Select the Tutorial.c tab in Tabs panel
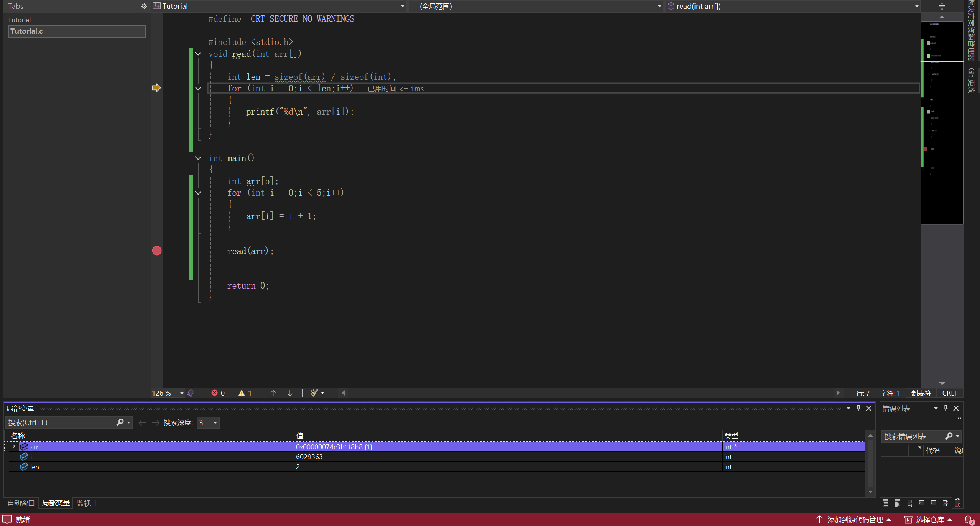This screenshot has width=980, height=526. coord(77,31)
